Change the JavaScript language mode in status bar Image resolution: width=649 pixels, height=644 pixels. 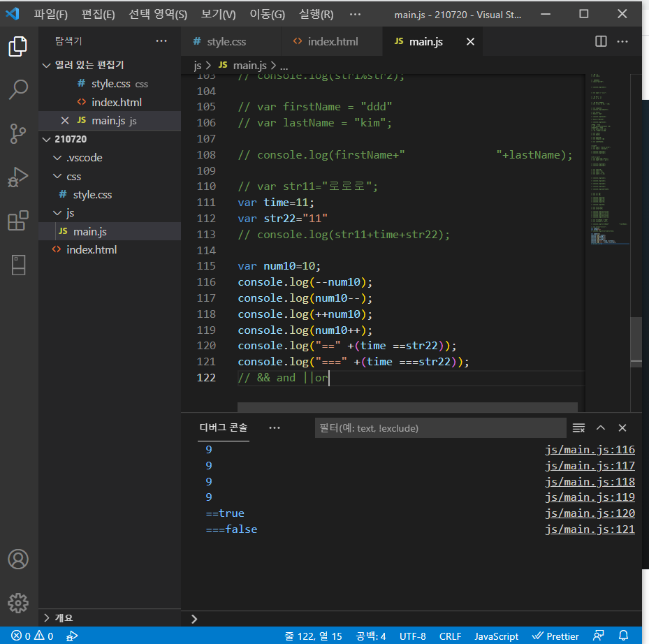tap(496, 636)
